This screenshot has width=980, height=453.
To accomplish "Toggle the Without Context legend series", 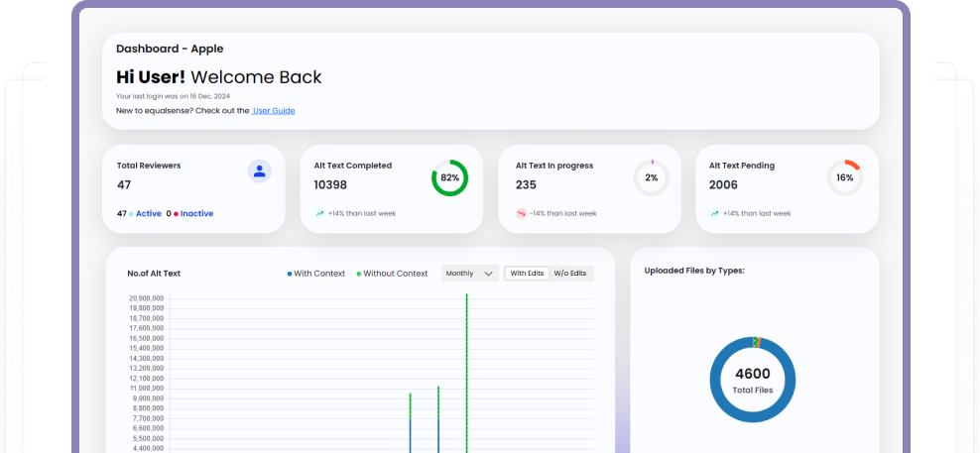I will (392, 274).
